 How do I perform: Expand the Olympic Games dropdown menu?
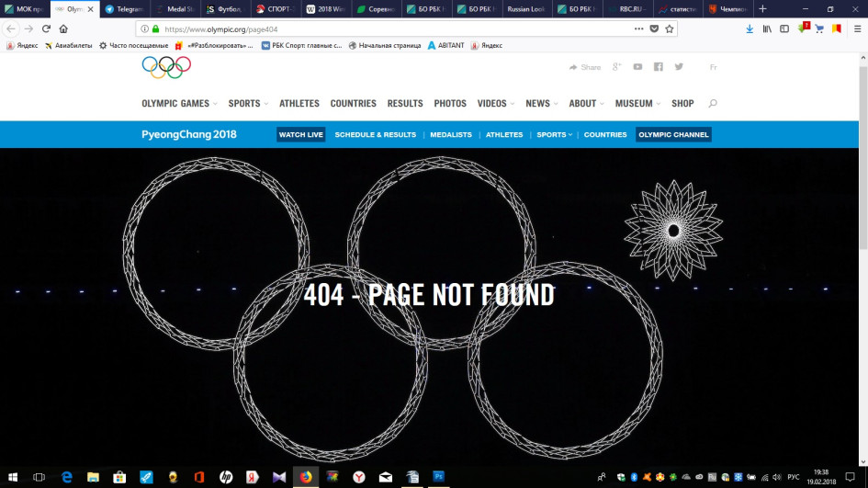(179, 104)
